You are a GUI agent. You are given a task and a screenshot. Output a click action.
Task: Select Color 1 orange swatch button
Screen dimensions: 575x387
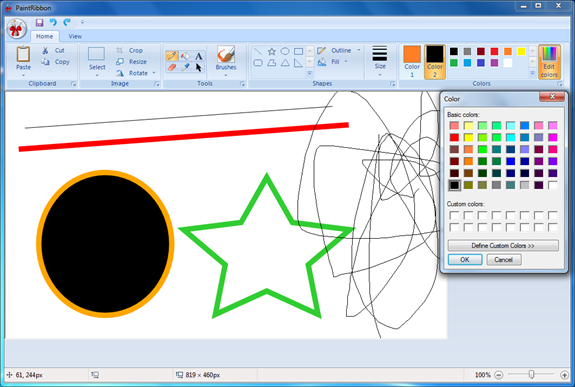click(412, 61)
